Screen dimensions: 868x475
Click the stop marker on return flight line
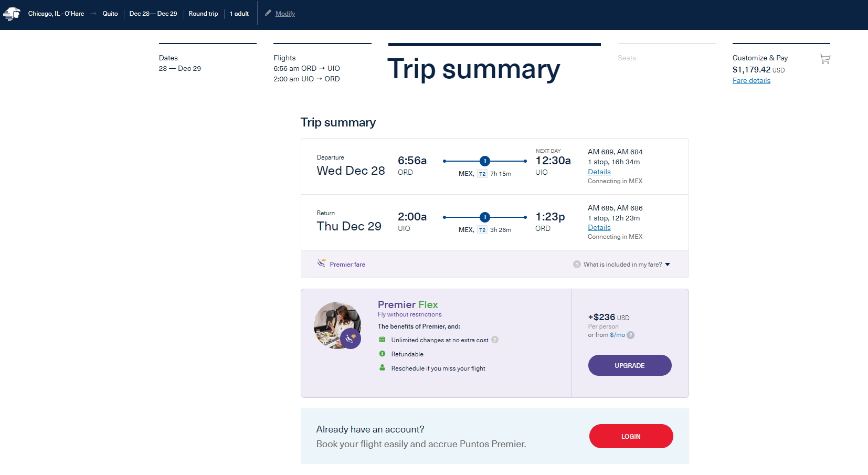485,217
